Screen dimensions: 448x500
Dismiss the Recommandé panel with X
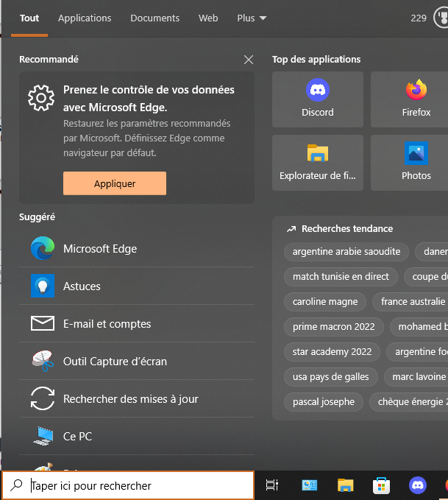pos(249,60)
